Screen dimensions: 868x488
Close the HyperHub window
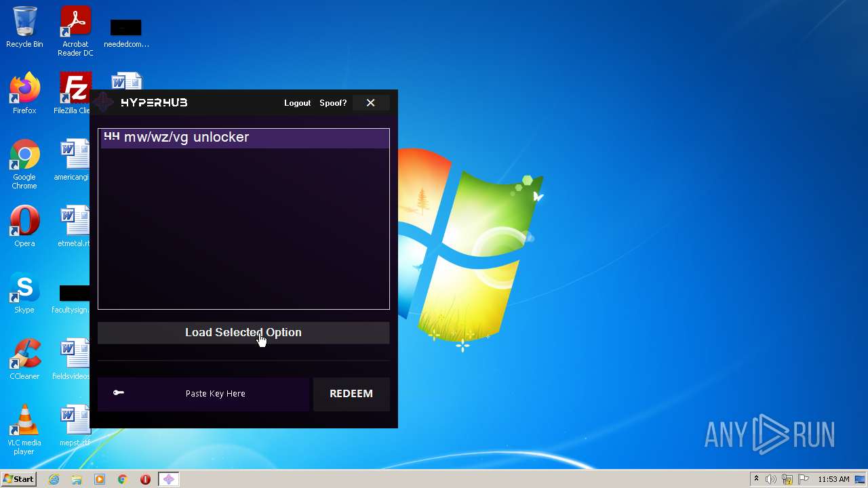(x=370, y=103)
